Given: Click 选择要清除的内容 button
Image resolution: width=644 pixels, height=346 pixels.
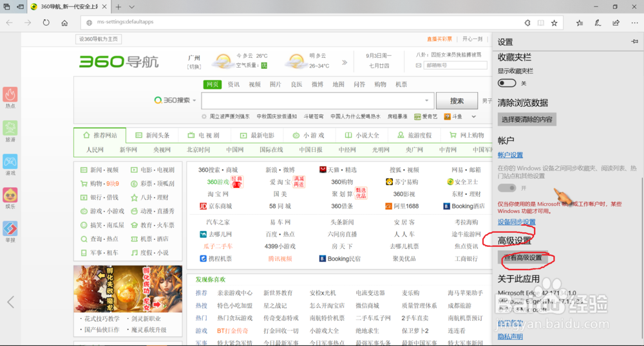Looking at the screenshot, I should point(527,119).
